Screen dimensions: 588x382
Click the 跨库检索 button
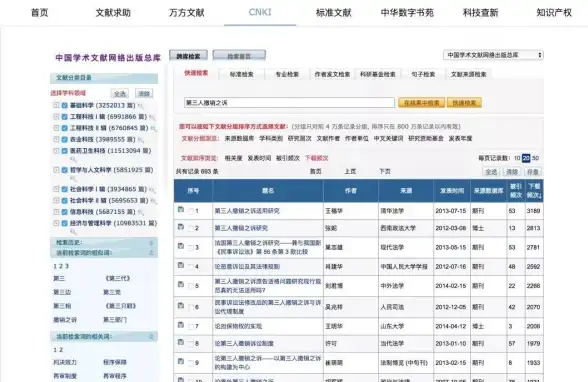pos(188,56)
